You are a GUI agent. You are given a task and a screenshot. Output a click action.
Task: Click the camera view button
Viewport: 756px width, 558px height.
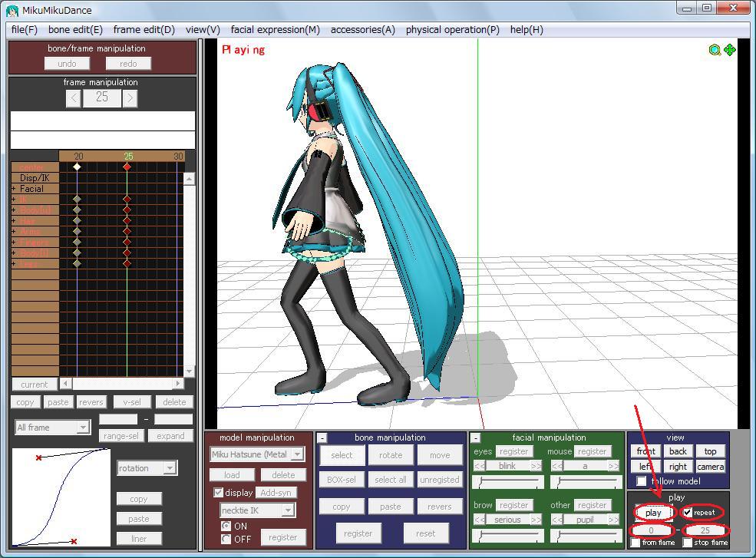(x=710, y=467)
